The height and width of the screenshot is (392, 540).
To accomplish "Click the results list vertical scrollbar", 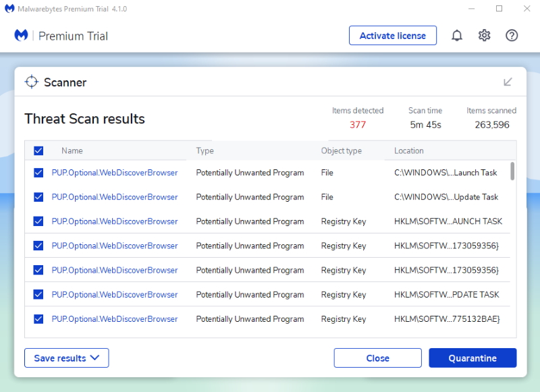I will (513, 171).
